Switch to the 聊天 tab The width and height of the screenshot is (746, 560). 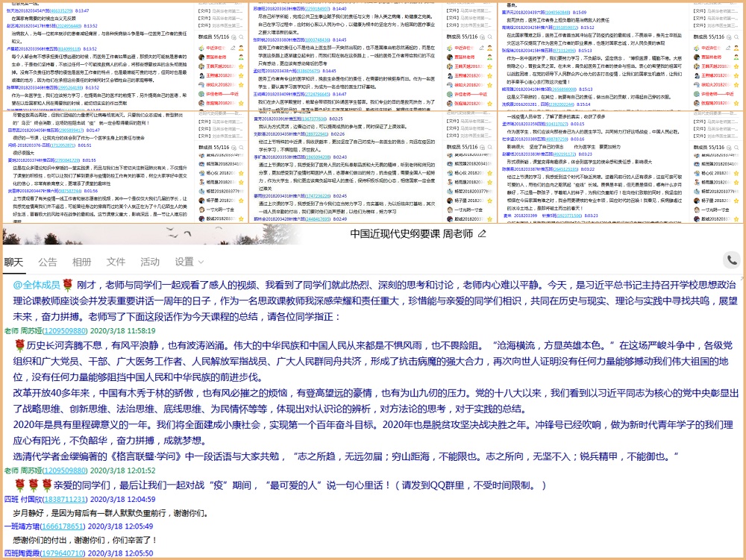[x=13, y=262]
